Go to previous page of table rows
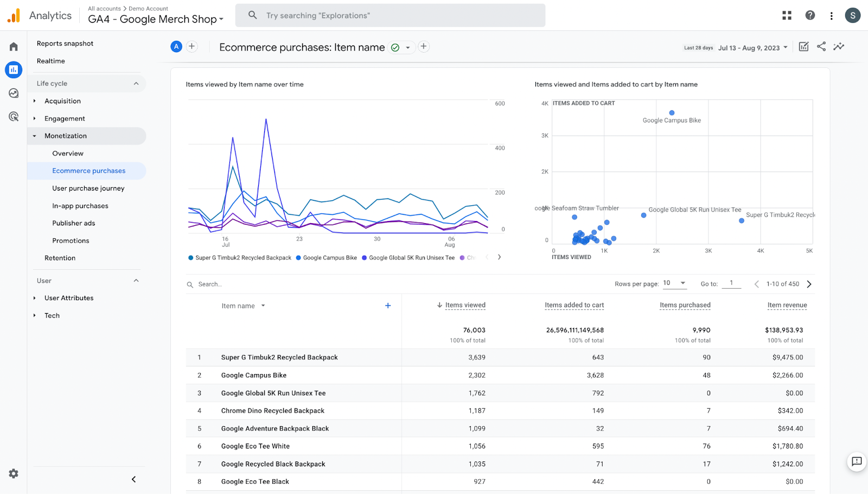The width and height of the screenshot is (868, 494). click(757, 284)
